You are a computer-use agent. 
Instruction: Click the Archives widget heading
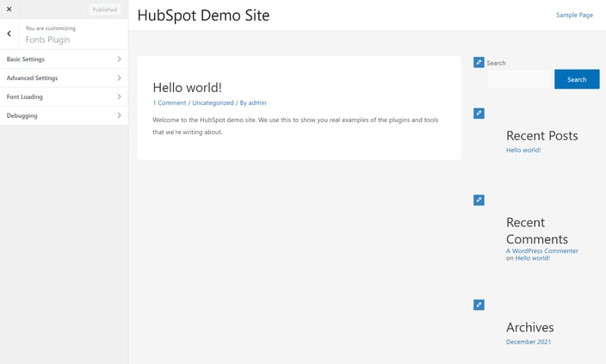pyautogui.click(x=530, y=327)
